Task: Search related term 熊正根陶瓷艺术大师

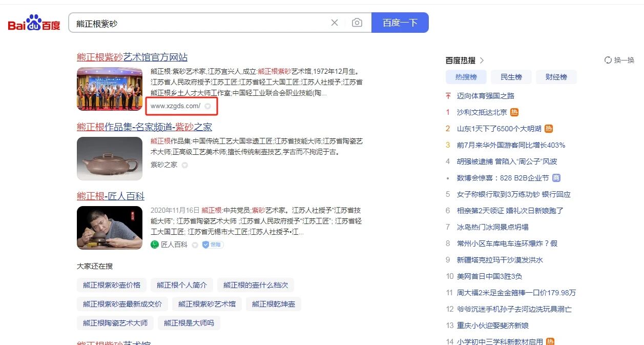Action: pos(115,323)
